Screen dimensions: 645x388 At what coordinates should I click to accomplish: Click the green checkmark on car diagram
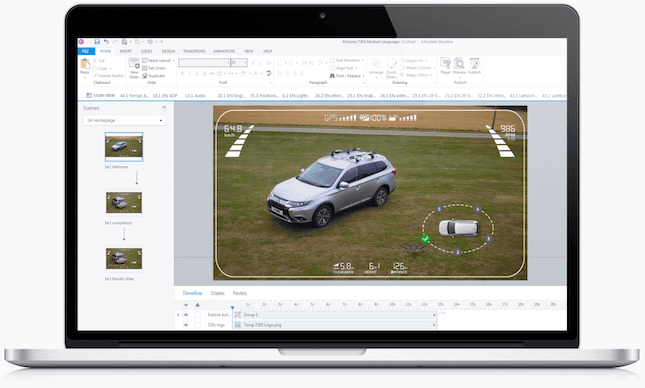pyautogui.click(x=425, y=238)
